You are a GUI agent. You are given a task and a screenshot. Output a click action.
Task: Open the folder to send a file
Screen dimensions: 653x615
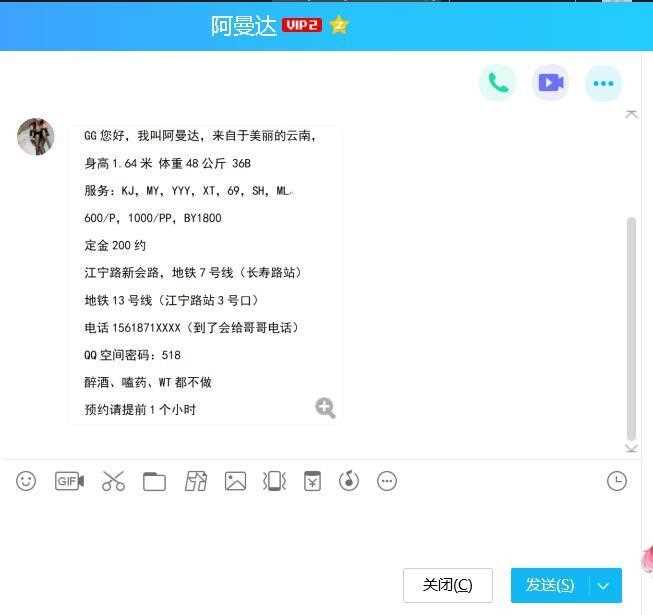pos(154,482)
